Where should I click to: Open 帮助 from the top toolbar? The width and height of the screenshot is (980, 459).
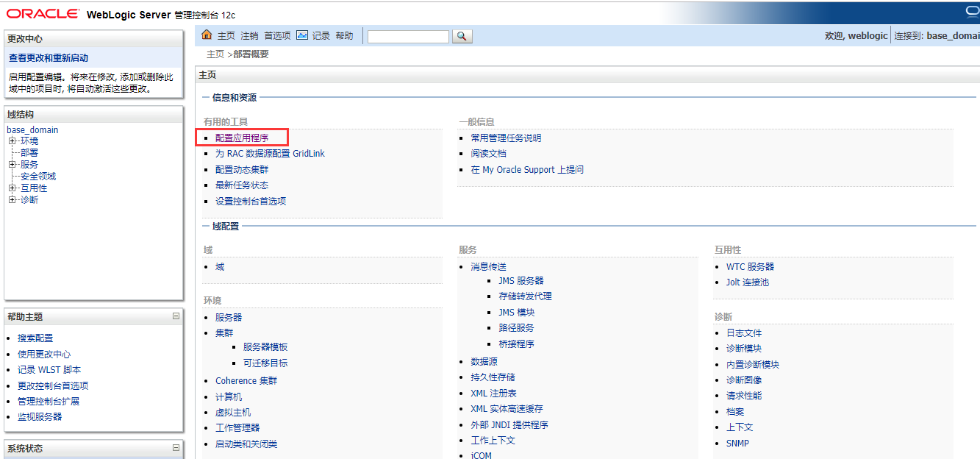click(345, 36)
